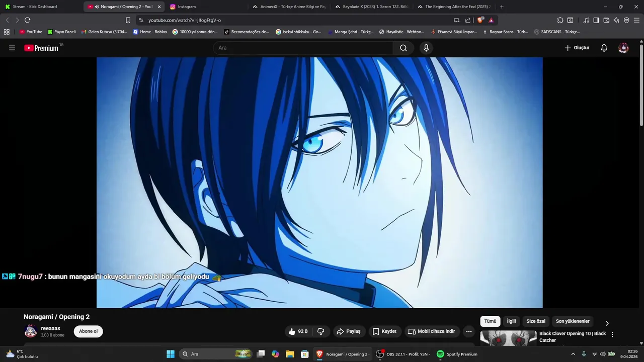Toggle the browser sidebar panel icon

[596, 20]
